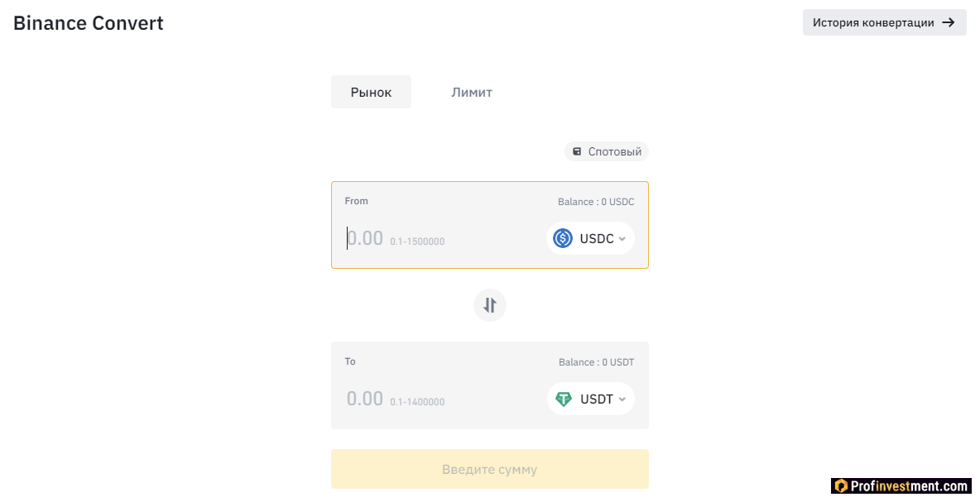
Task: Expand the chevron next to USDC
Action: [x=622, y=237]
